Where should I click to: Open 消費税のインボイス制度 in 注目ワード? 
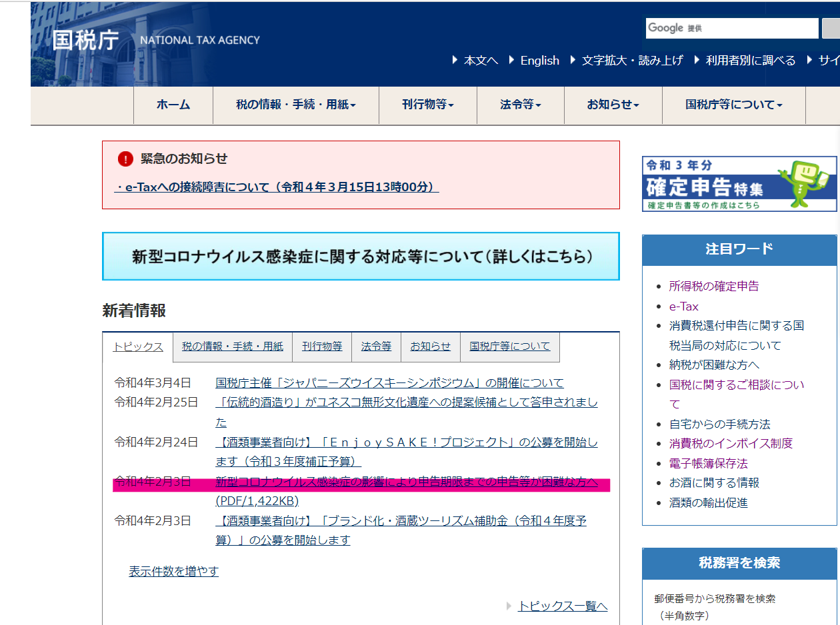(731, 444)
